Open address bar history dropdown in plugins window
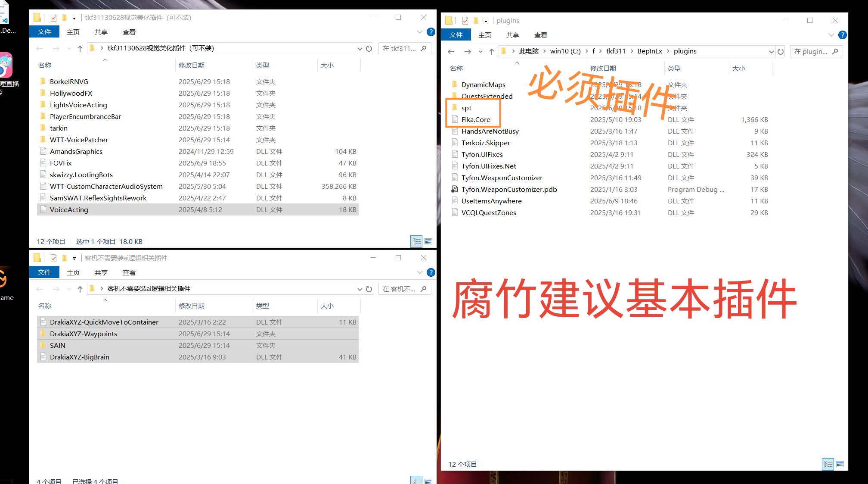 point(771,52)
